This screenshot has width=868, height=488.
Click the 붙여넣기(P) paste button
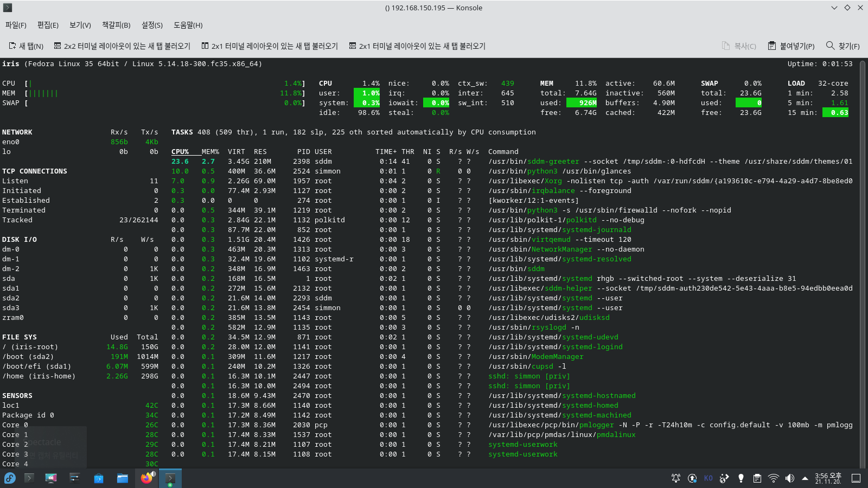792,46
